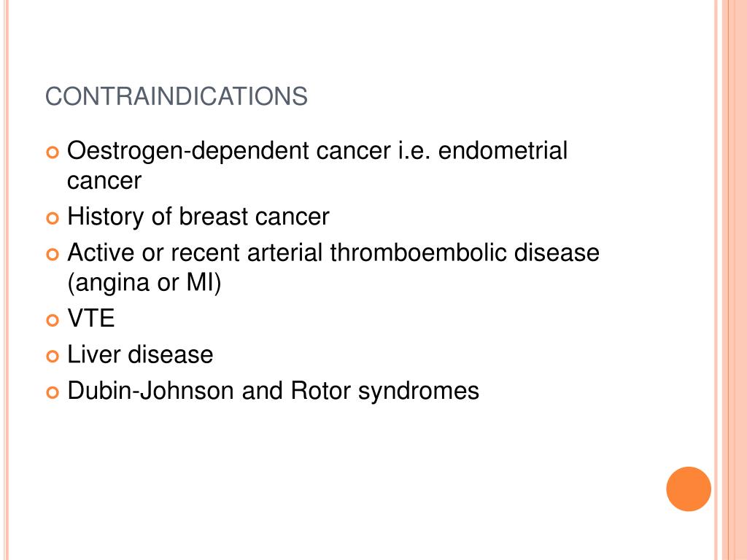Select the 'VTE' text
Viewport: 747px width, 560px height.
pos(91,318)
